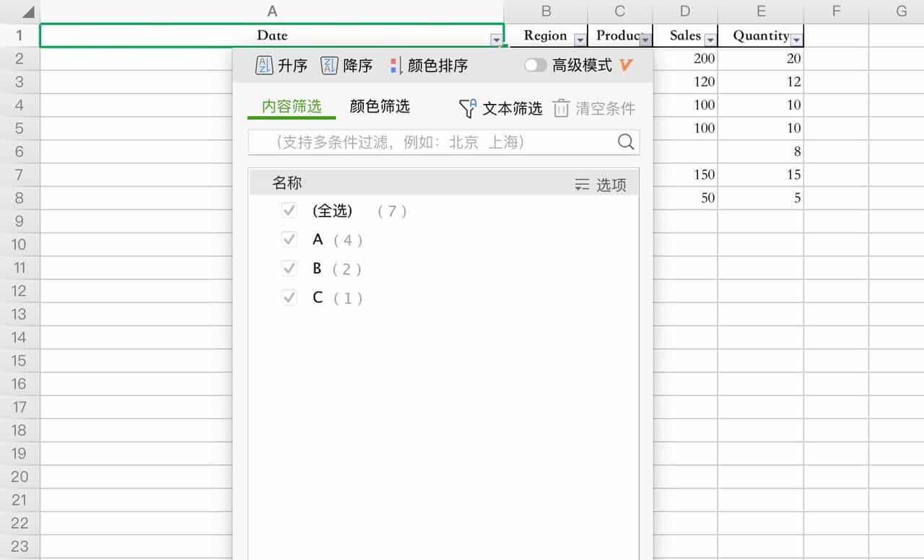924x560 pixels.
Task: Click the Product column header
Action: pyautogui.click(x=617, y=35)
